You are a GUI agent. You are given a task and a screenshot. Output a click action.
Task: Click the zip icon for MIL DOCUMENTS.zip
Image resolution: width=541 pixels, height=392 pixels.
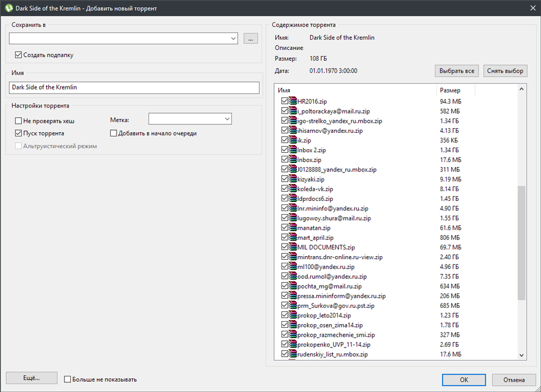[x=293, y=247]
